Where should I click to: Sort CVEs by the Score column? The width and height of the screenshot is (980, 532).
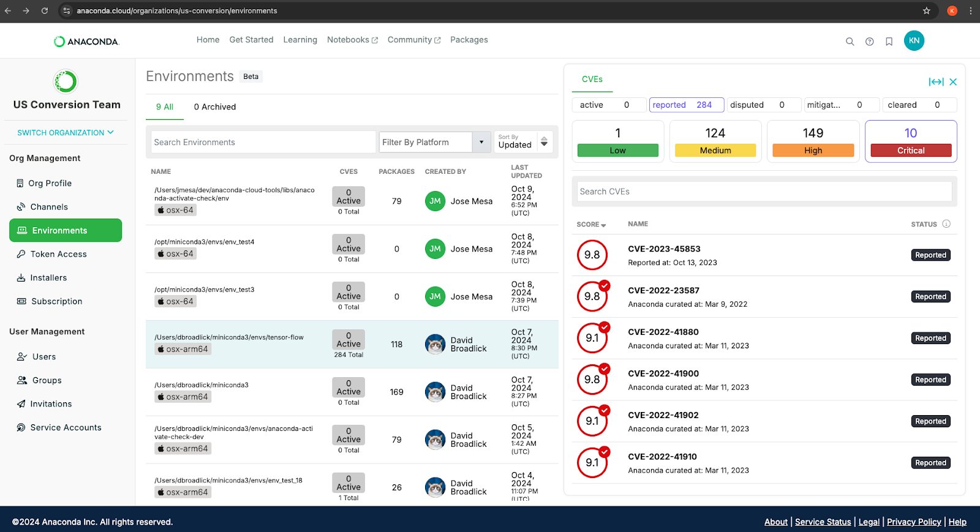[591, 225]
